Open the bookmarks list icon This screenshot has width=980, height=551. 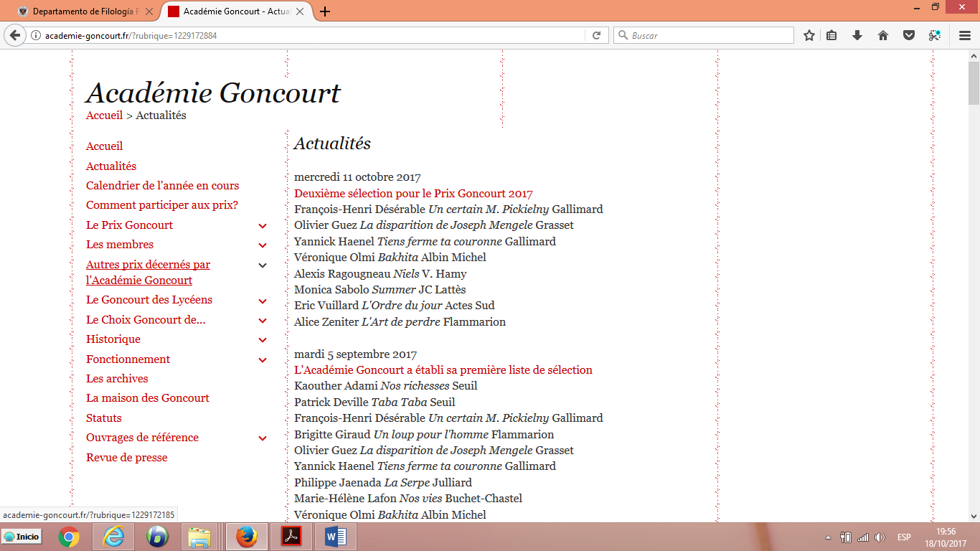tap(831, 35)
